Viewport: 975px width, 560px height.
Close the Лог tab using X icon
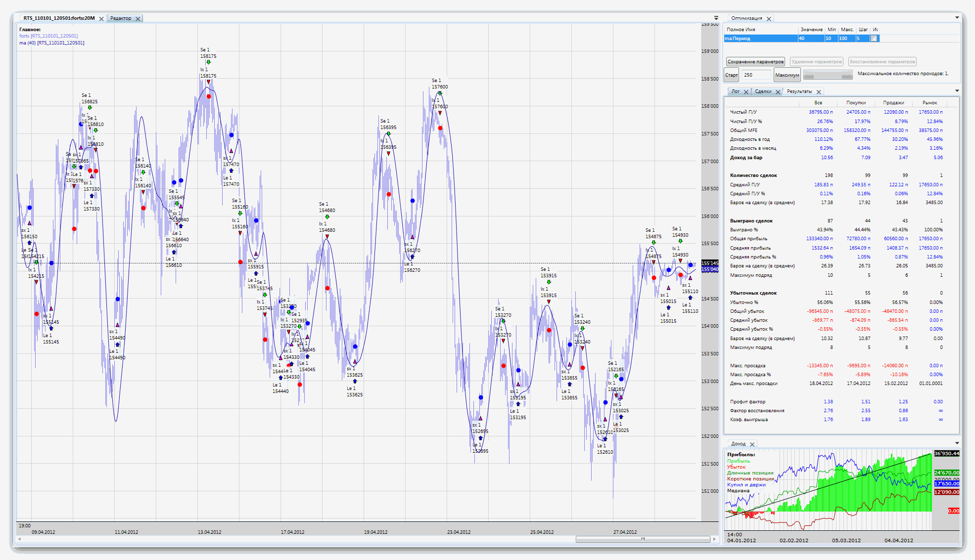tap(746, 92)
